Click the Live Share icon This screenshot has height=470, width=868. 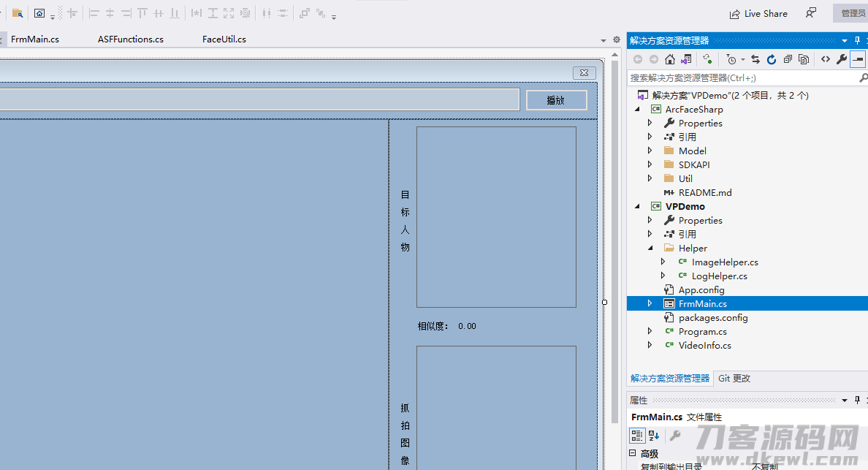(x=734, y=14)
